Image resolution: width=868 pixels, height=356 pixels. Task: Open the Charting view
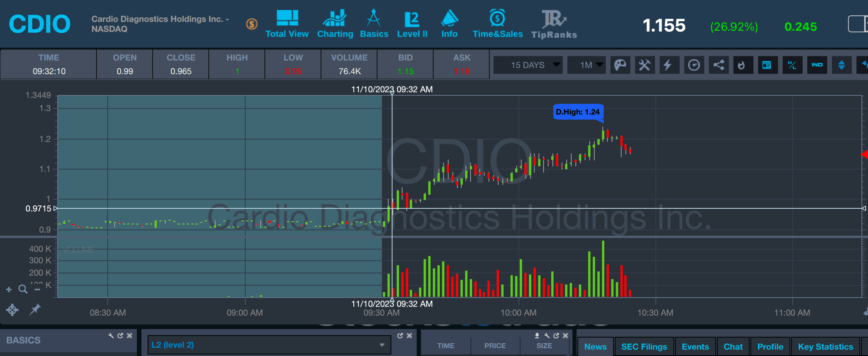[335, 24]
